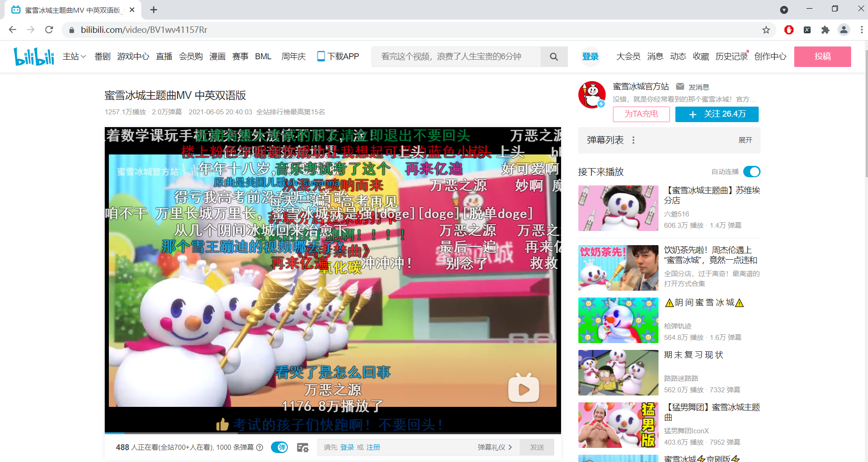This screenshot has height=462, width=868.
Task: Open the 猛男舞团 video thumbnail
Action: (618, 425)
